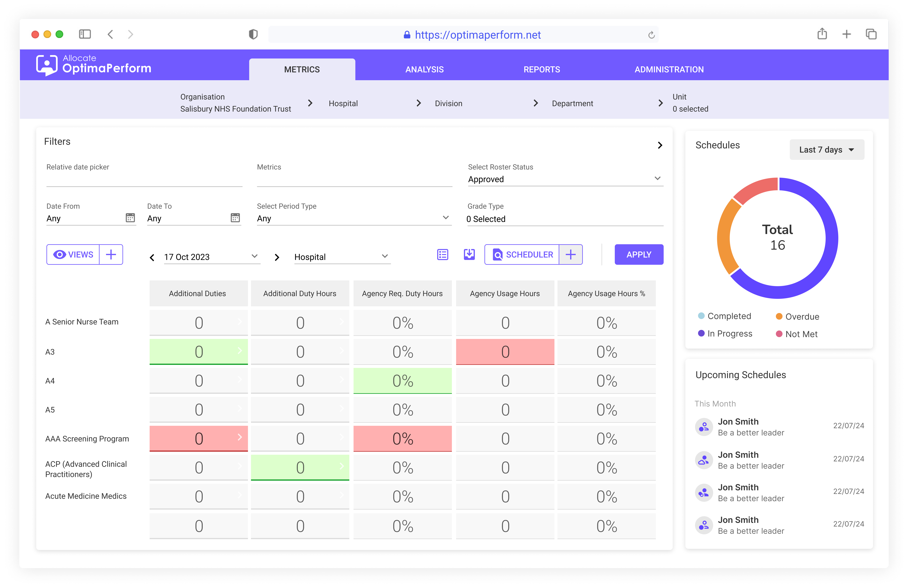
Task: Toggle the browser sidebar icon
Action: point(85,34)
